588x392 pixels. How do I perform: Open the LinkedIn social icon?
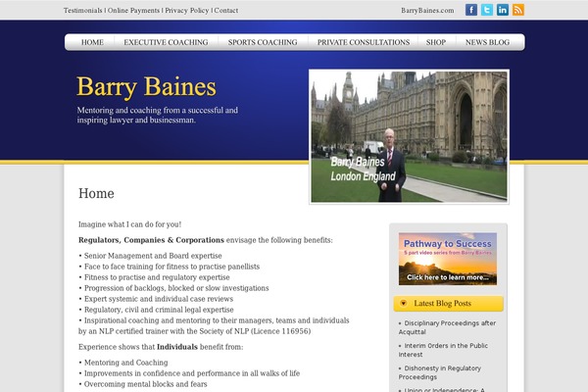click(503, 10)
